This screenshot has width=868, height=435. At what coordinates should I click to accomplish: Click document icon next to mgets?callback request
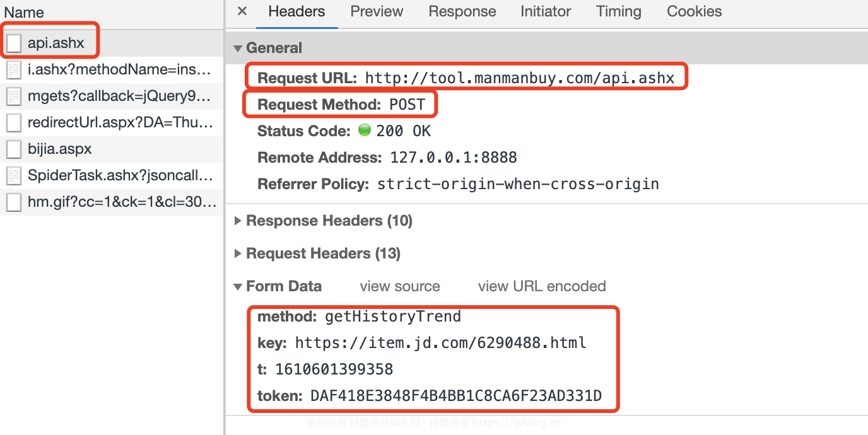(14, 96)
